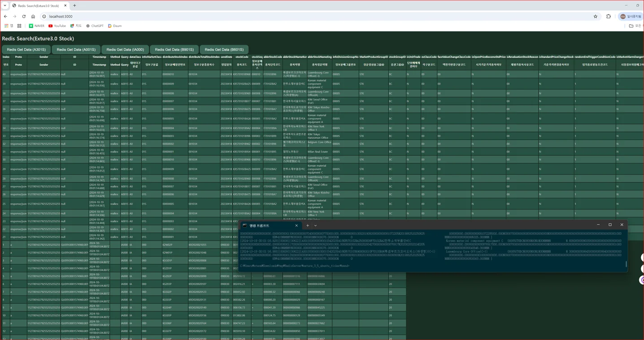Screen dimensions: 644x340
Task: Click the faceValueChangeClassCode column header
Action: [x=454, y=57]
